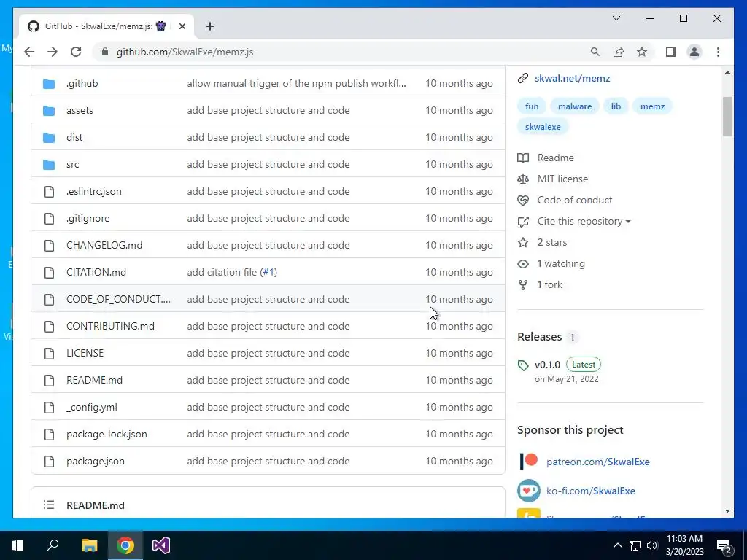The width and height of the screenshot is (747, 560).
Task: Open the .github folder
Action: click(x=82, y=83)
